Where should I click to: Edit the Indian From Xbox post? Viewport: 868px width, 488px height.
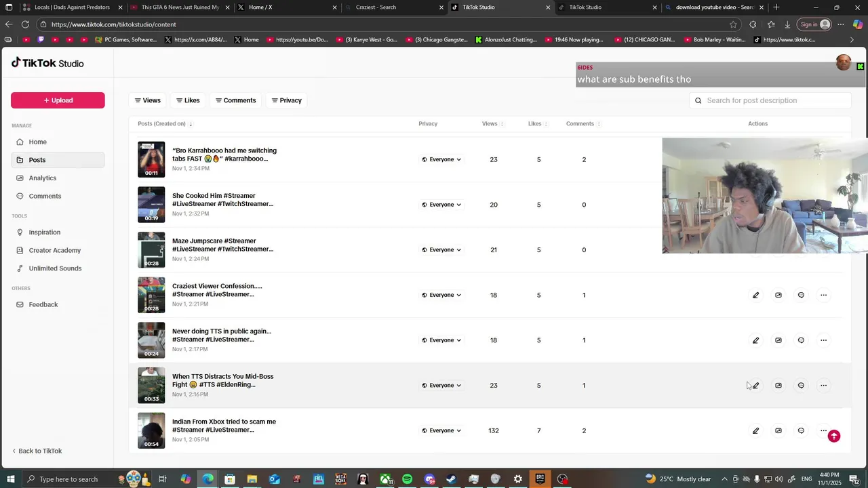tap(755, 430)
